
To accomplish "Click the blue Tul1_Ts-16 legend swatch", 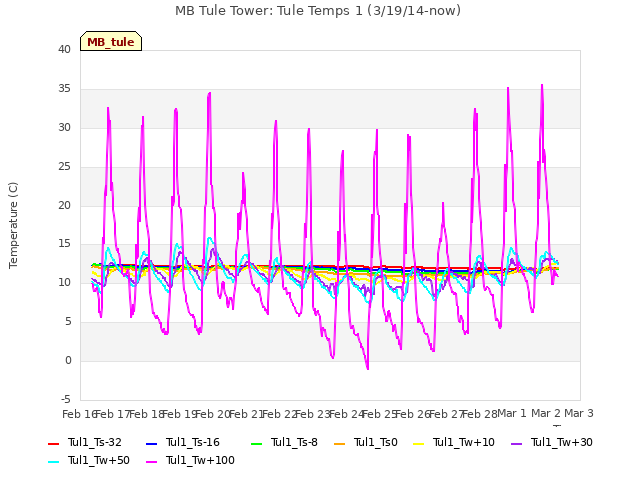I will pos(151,443).
